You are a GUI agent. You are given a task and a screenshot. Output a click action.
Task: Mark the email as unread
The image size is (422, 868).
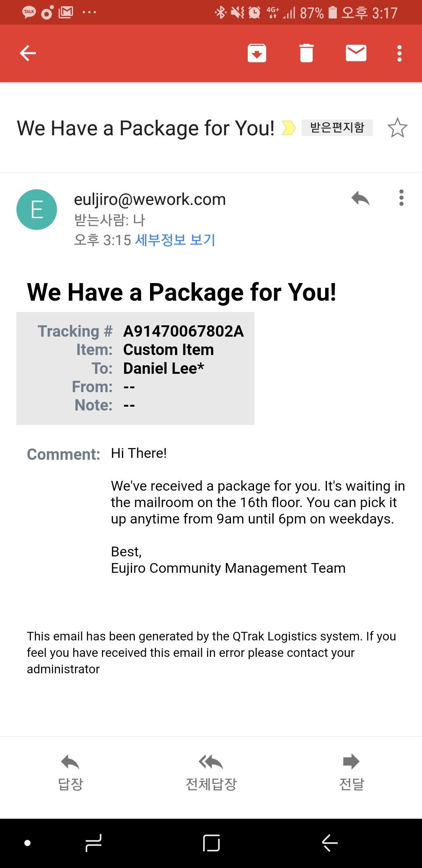point(356,53)
